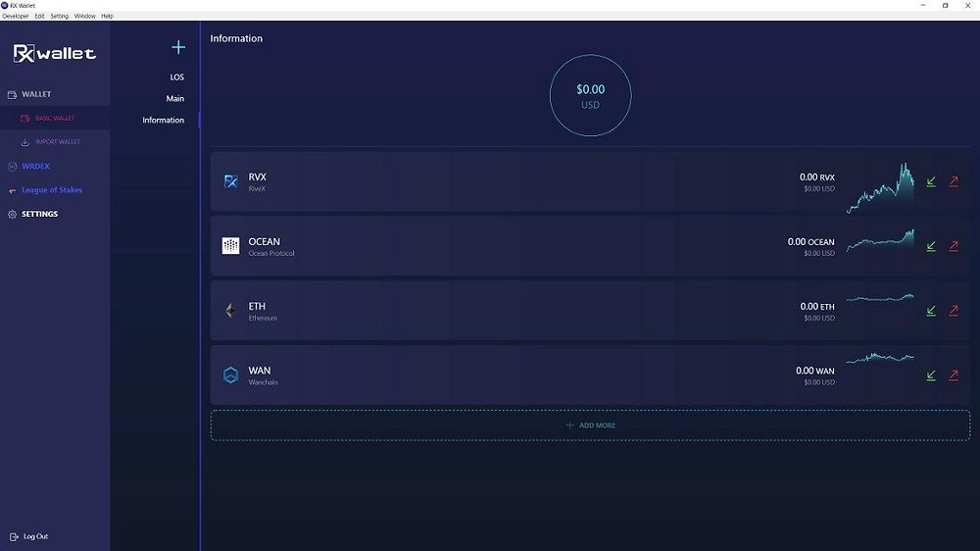
Task: Click the Basic Wallet icon
Action: [25, 119]
